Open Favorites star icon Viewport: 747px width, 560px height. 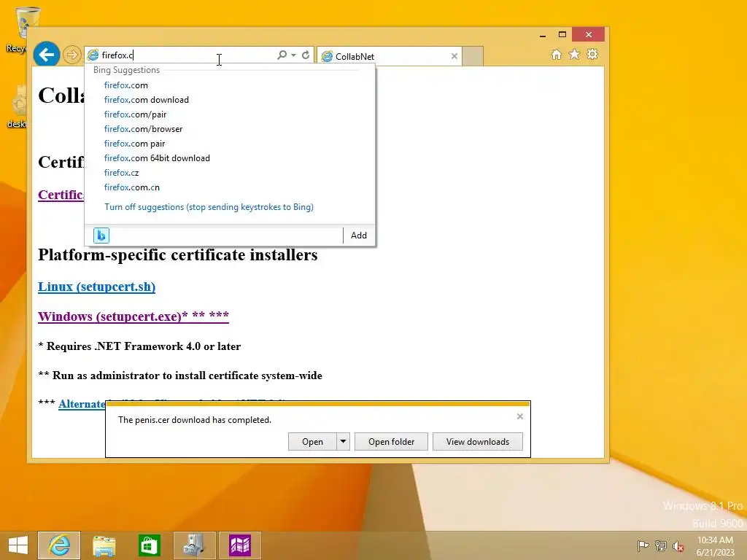coord(575,55)
